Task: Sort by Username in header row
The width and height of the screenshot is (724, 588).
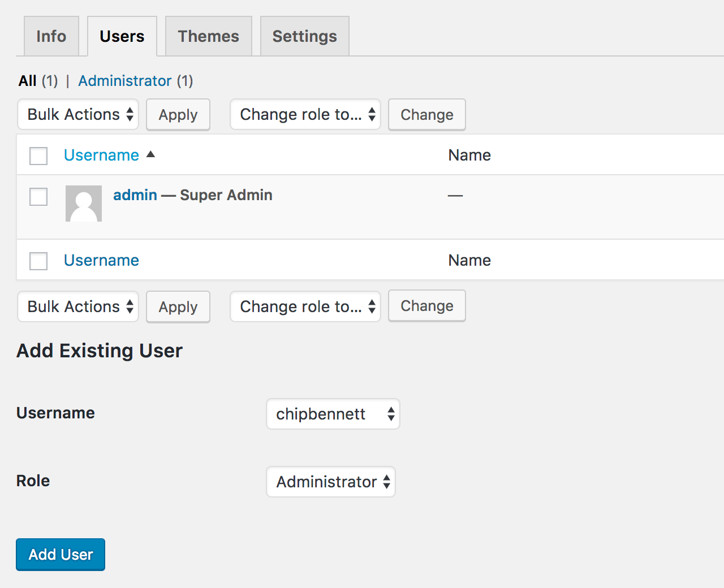Action: 101,155
